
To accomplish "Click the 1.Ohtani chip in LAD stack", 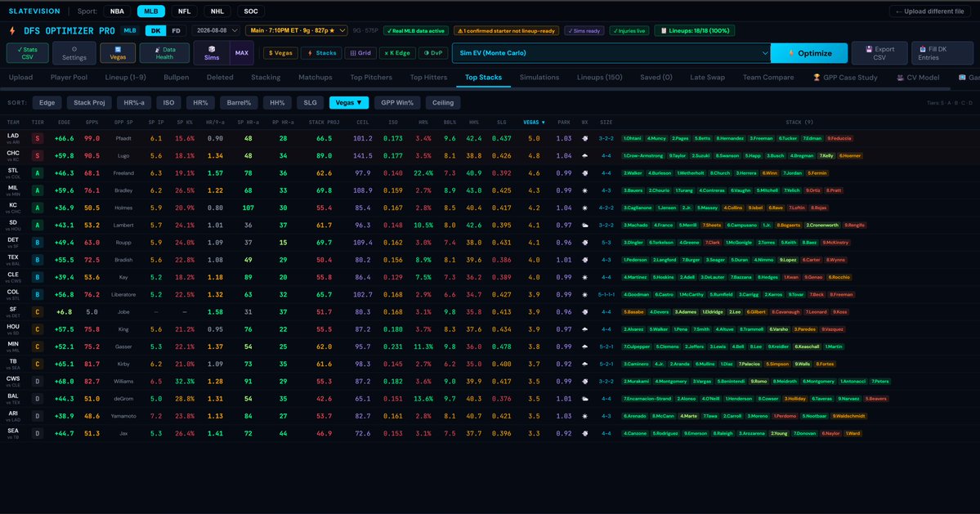I will 633,139.
